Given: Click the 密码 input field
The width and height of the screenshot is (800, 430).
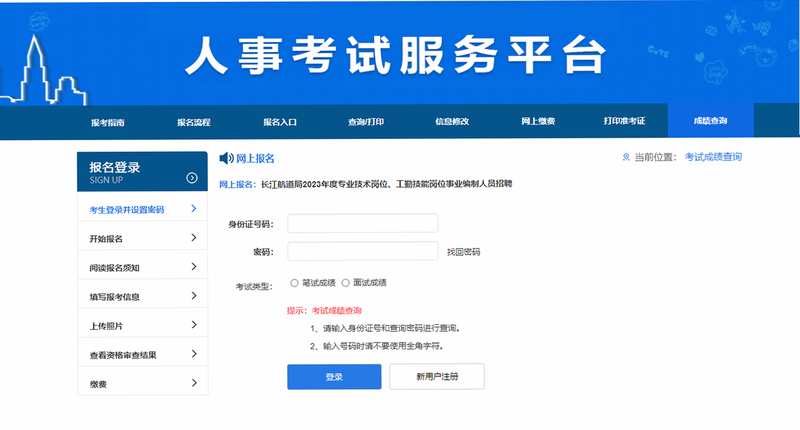Looking at the screenshot, I should click(363, 251).
